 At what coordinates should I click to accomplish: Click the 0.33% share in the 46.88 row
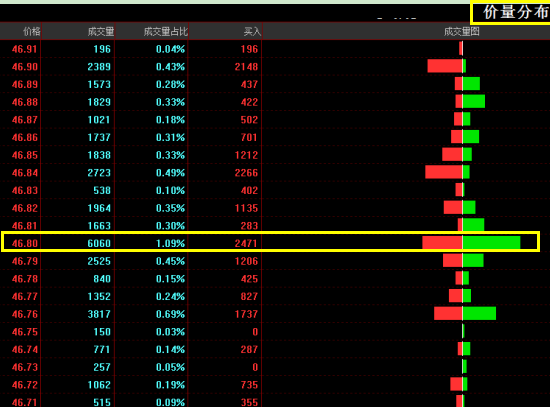[x=170, y=102]
